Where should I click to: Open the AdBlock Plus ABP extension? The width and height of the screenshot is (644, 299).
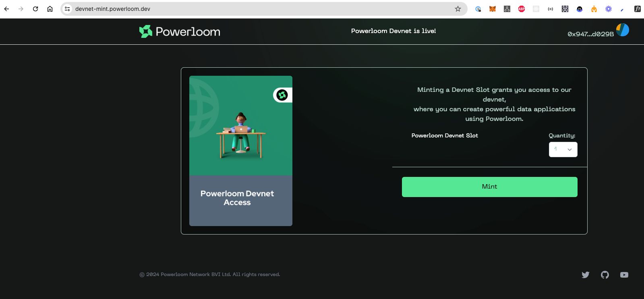[522, 9]
